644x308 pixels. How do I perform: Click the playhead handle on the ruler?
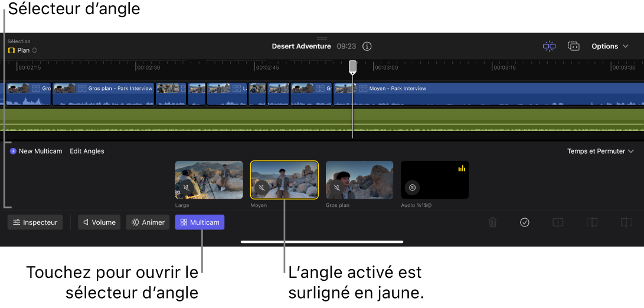(352, 66)
